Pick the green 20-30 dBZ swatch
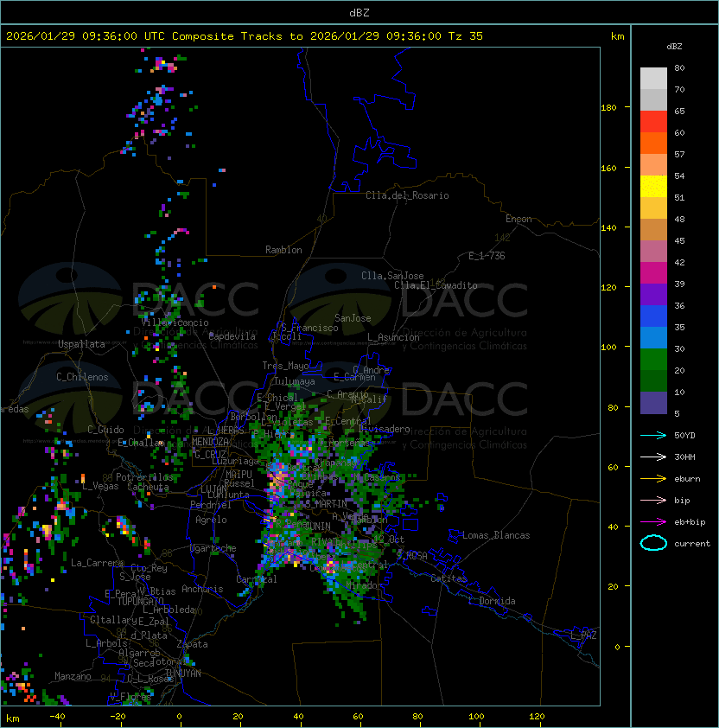Viewport: 719px width, 728px height. pyautogui.click(x=653, y=360)
